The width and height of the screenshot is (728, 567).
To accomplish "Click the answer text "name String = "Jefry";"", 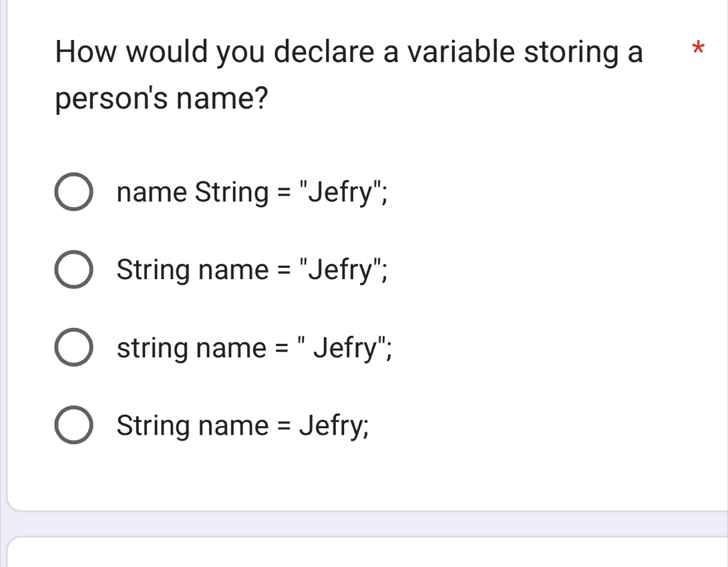I will tap(251, 192).
